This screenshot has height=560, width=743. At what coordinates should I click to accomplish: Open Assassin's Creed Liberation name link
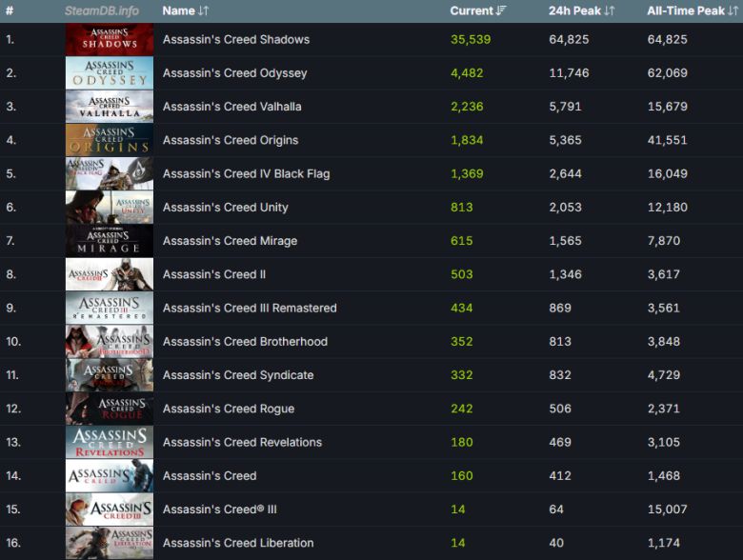coord(237,543)
